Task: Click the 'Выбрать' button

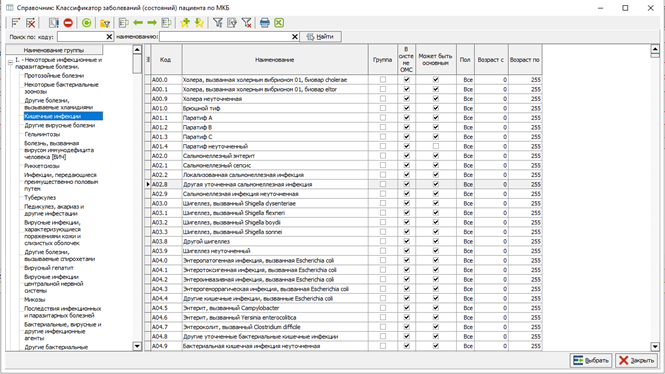Action: (x=591, y=360)
